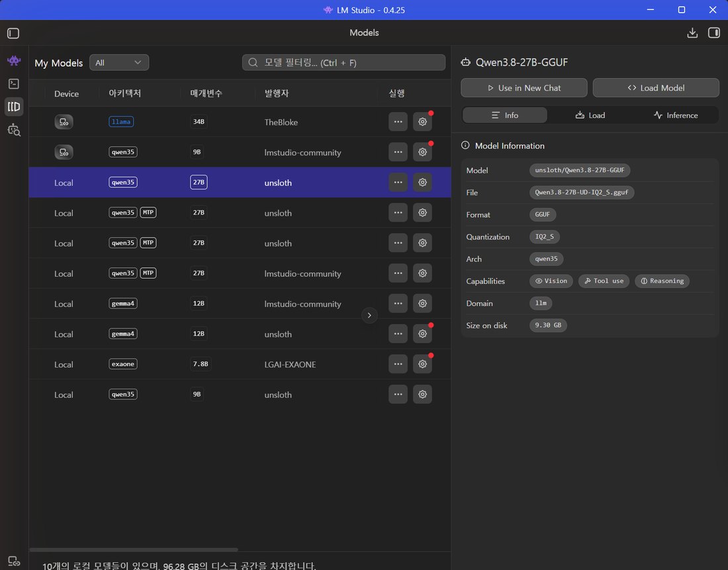Click the exaone architecture tag

point(123,364)
